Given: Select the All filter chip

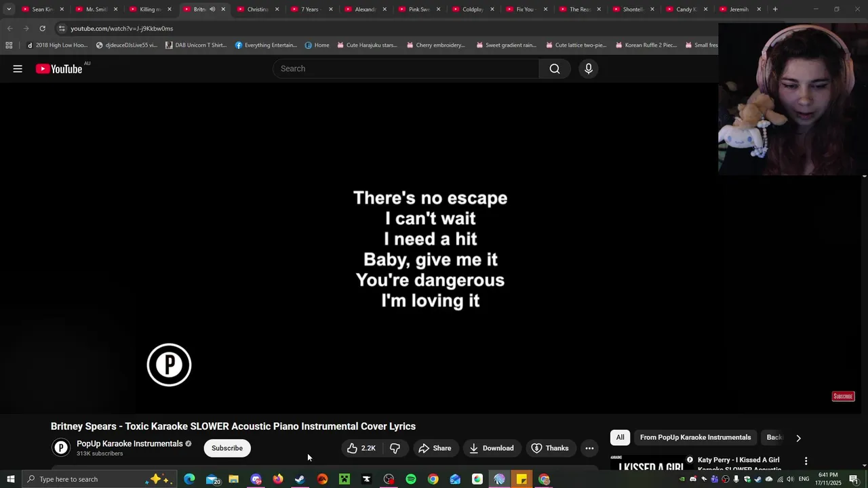Looking at the screenshot, I should click(x=620, y=438).
